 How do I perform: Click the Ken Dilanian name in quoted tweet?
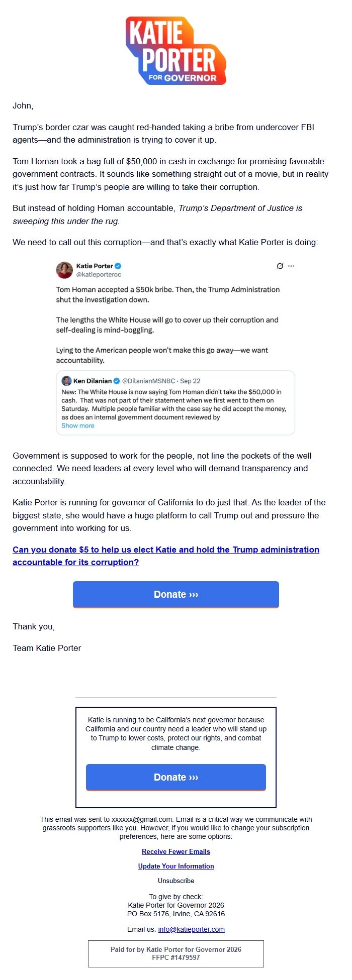click(93, 381)
